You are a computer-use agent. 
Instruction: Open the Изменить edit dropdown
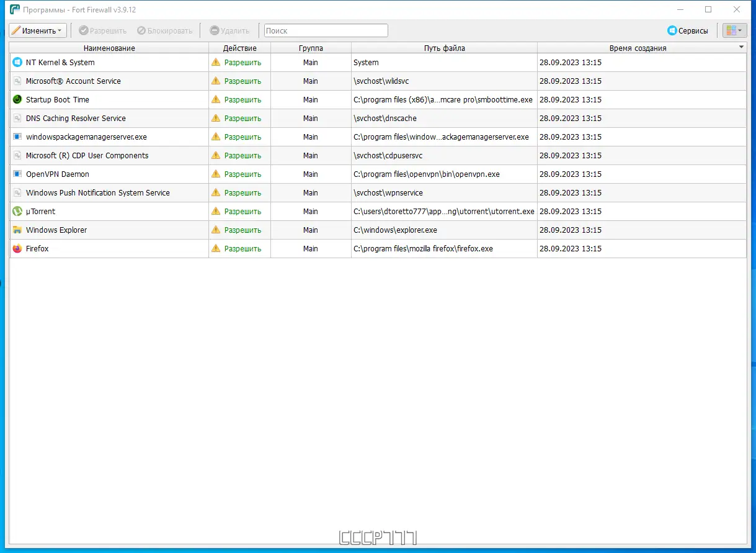coord(38,30)
